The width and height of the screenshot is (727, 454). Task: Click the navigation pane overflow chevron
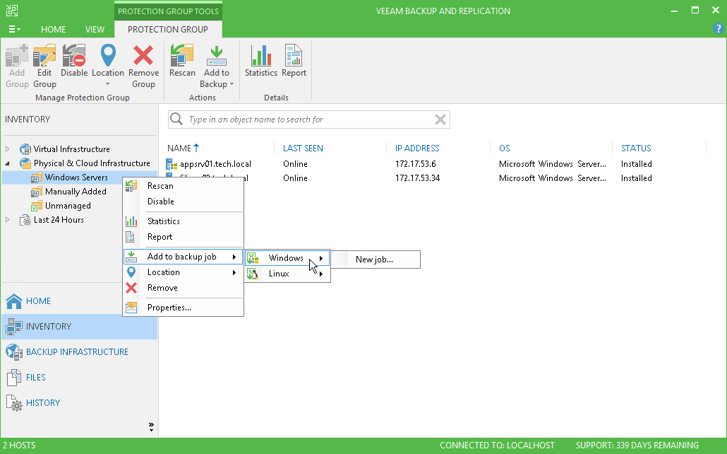151,427
